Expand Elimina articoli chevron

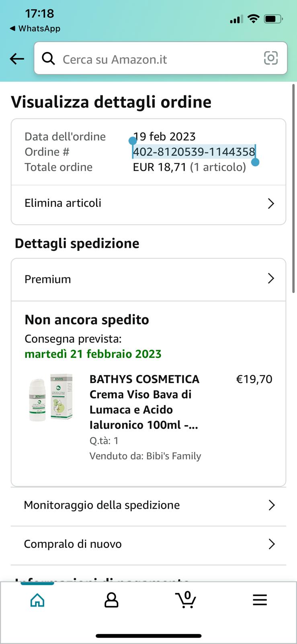tap(271, 204)
